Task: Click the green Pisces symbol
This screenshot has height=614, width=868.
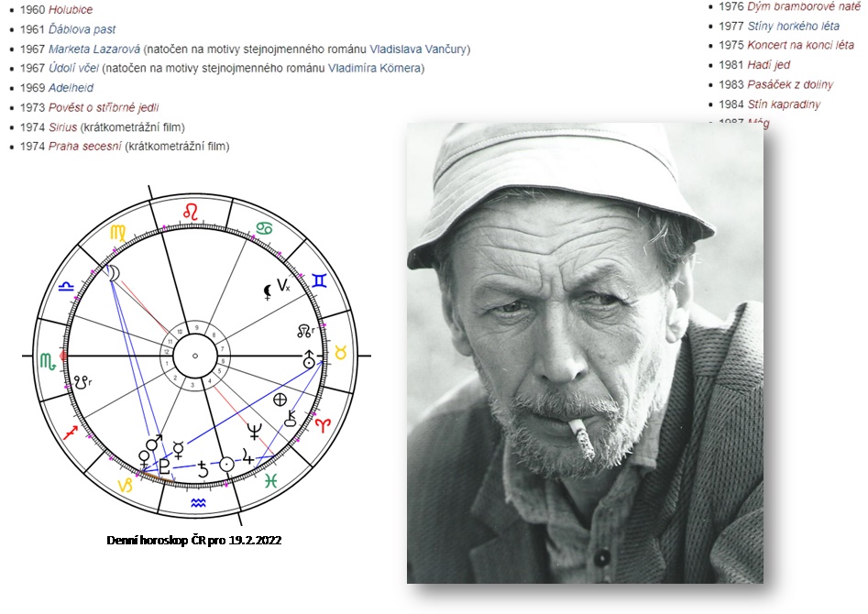Action: tap(270, 481)
